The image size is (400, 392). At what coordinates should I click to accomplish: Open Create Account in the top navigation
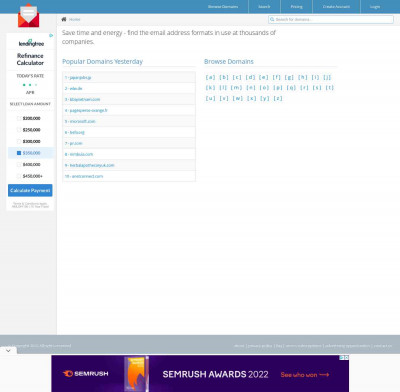336,7
